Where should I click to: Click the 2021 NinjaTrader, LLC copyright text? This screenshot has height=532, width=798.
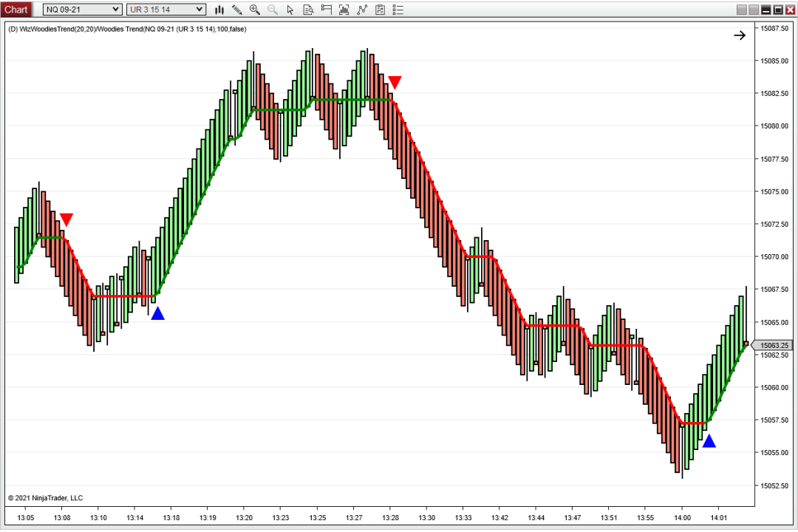click(45, 498)
